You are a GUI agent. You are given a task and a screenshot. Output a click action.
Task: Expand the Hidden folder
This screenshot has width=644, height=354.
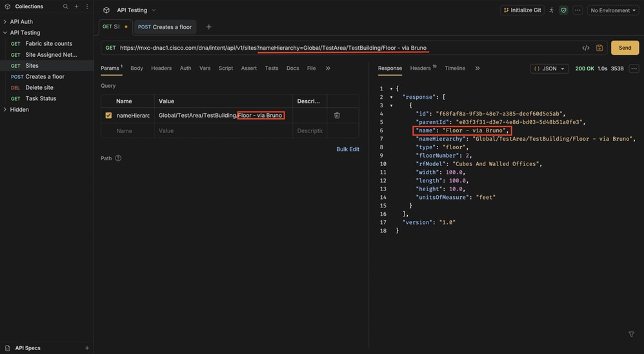point(5,110)
